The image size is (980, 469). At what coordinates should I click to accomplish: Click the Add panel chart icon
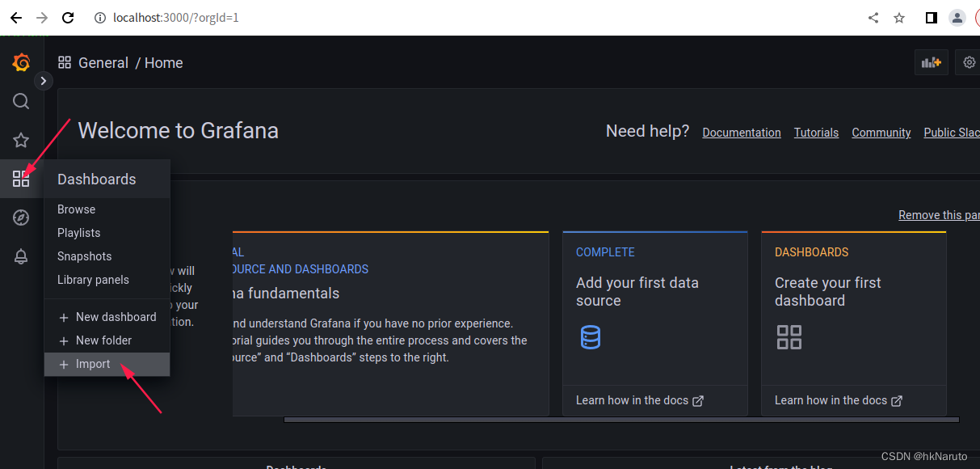point(932,62)
